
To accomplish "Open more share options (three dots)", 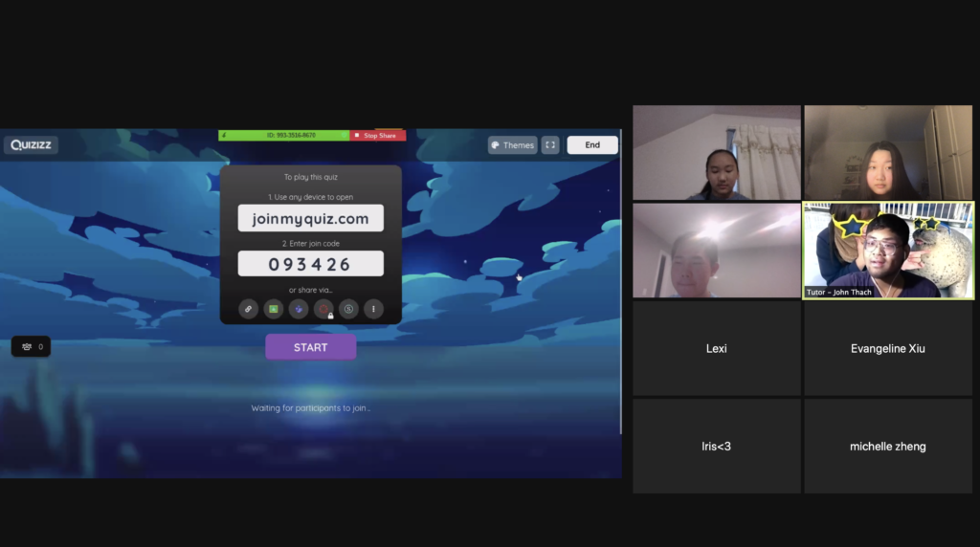I will click(x=374, y=309).
